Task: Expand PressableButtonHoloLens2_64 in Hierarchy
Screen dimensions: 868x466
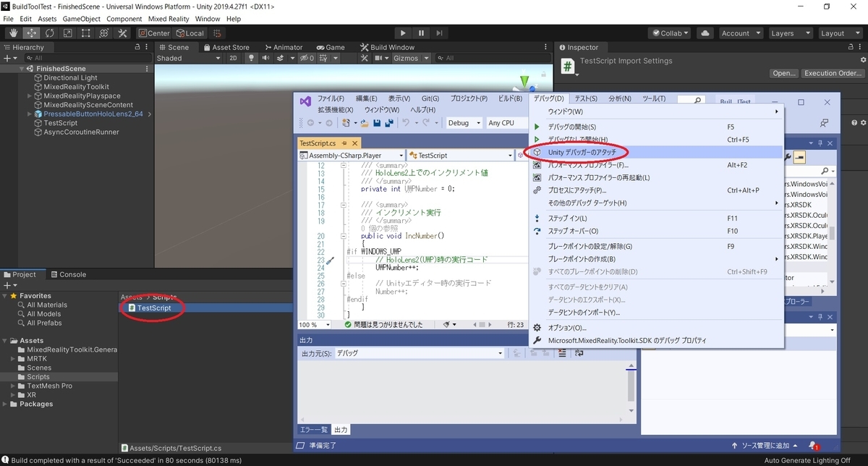Action: pyautogui.click(x=30, y=114)
